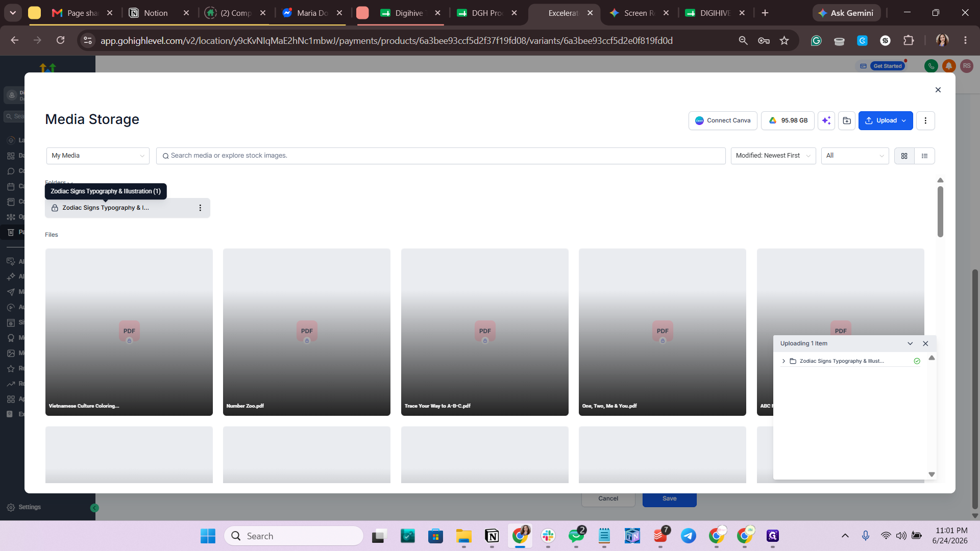
Task: Open Settings in the left sidebar
Action: [23, 508]
